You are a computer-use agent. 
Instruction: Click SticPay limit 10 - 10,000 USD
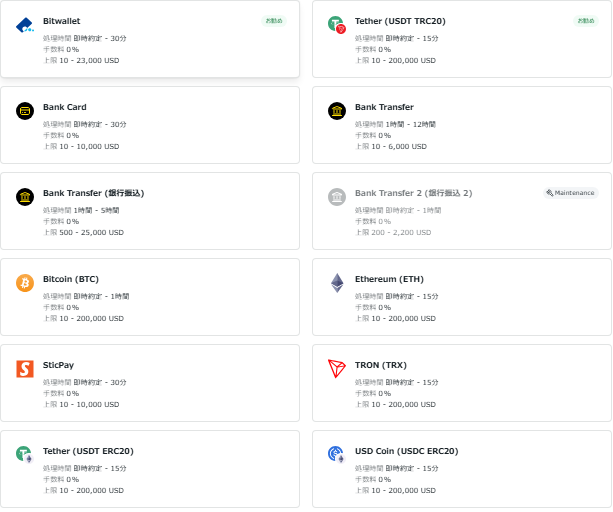coord(81,405)
